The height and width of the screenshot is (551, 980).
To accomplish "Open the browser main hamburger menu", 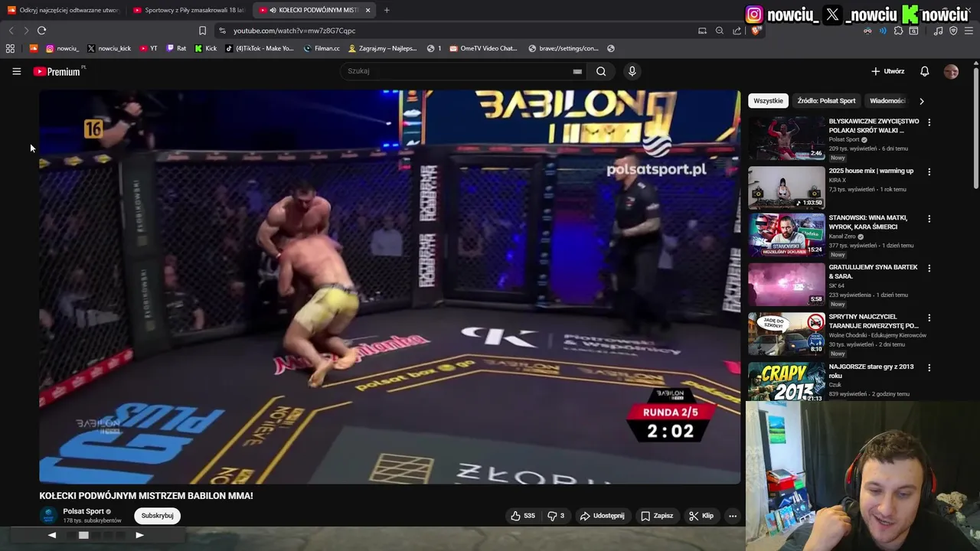I will [969, 31].
